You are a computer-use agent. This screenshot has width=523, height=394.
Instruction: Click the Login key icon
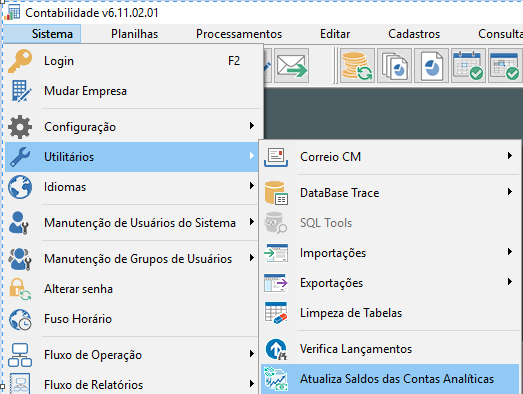point(20,61)
